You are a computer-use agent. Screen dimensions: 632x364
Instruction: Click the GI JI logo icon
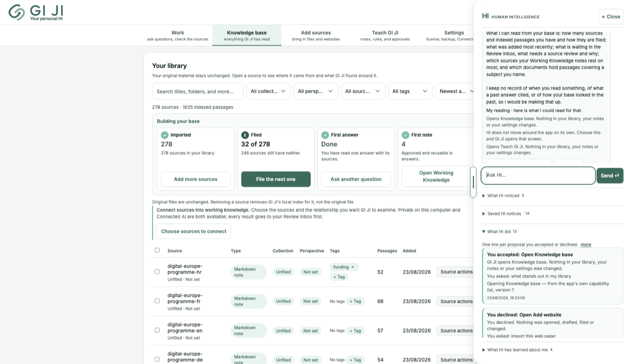point(17,12)
